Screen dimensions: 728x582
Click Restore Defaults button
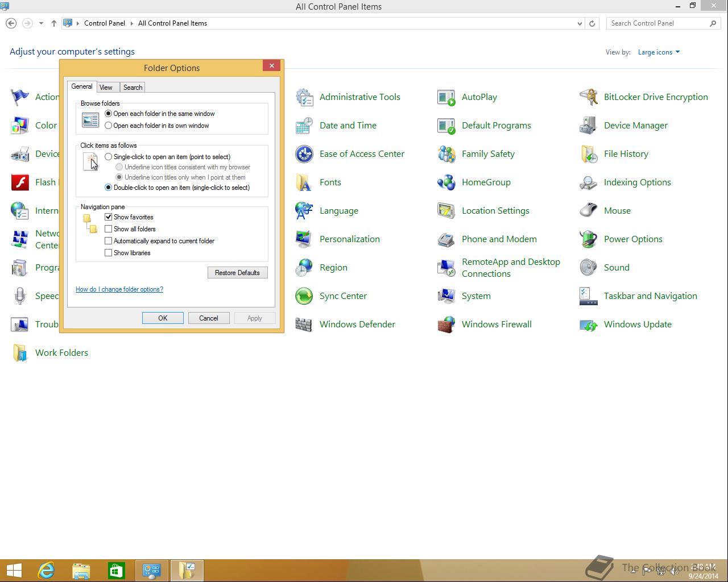coord(238,273)
